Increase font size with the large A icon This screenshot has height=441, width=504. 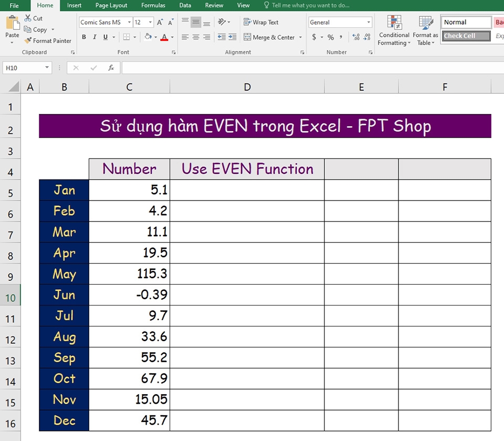[x=160, y=22]
